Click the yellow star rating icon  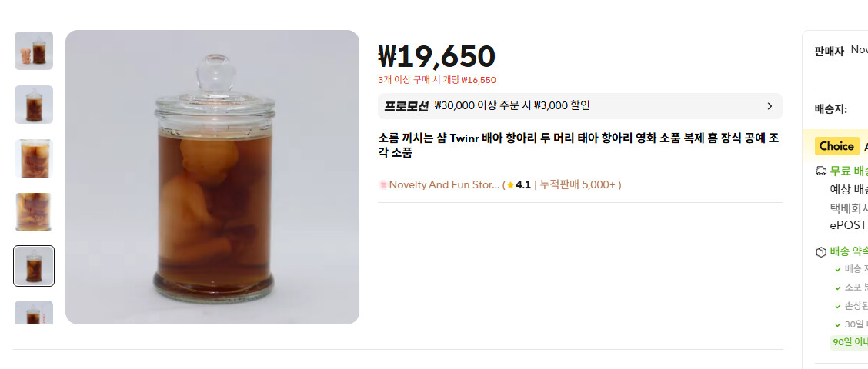[x=510, y=184]
